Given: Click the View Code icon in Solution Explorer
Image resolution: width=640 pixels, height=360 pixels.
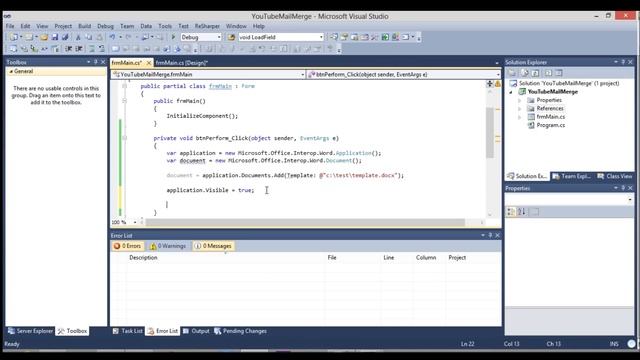Looking at the screenshot, I should pyautogui.click(x=548, y=73).
